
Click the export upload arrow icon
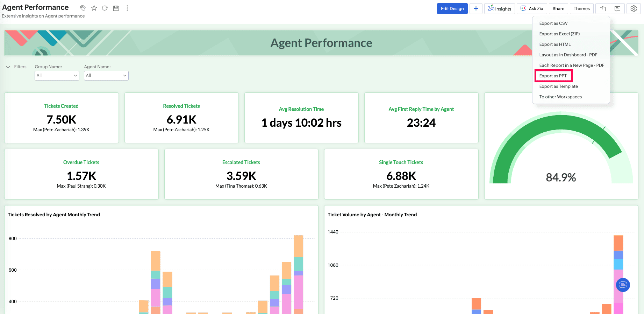click(x=603, y=9)
